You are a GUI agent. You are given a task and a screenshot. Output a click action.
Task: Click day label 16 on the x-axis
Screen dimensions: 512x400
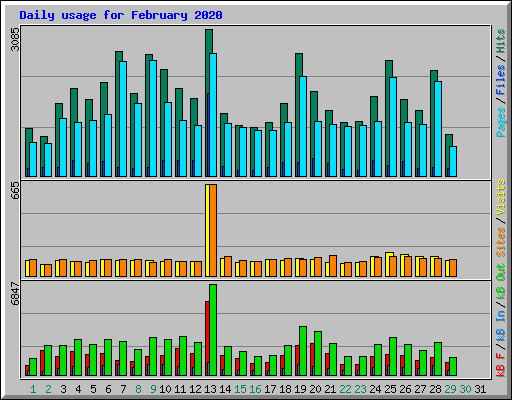click(255, 389)
